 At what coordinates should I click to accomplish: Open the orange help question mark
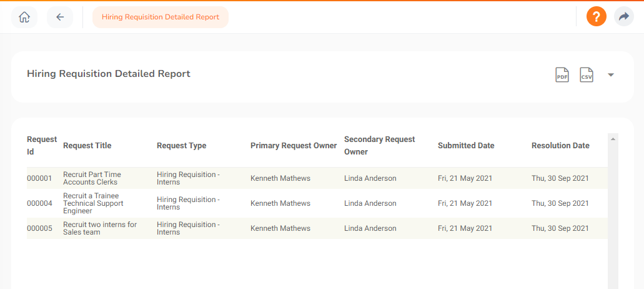(596, 17)
